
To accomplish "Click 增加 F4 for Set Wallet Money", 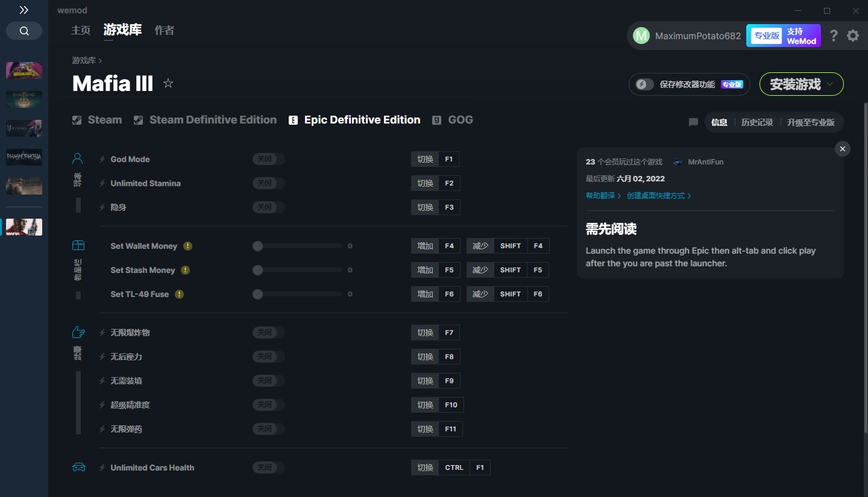I will (435, 246).
